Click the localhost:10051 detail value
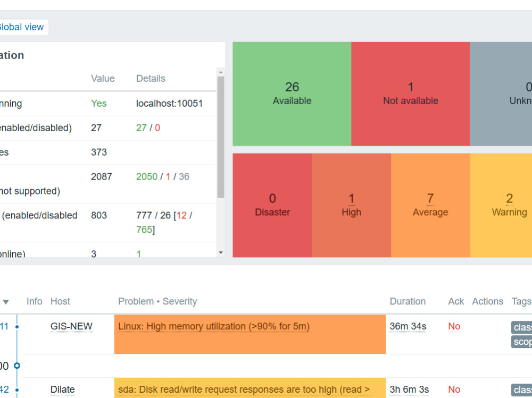This screenshot has height=398, width=532. [169, 104]
